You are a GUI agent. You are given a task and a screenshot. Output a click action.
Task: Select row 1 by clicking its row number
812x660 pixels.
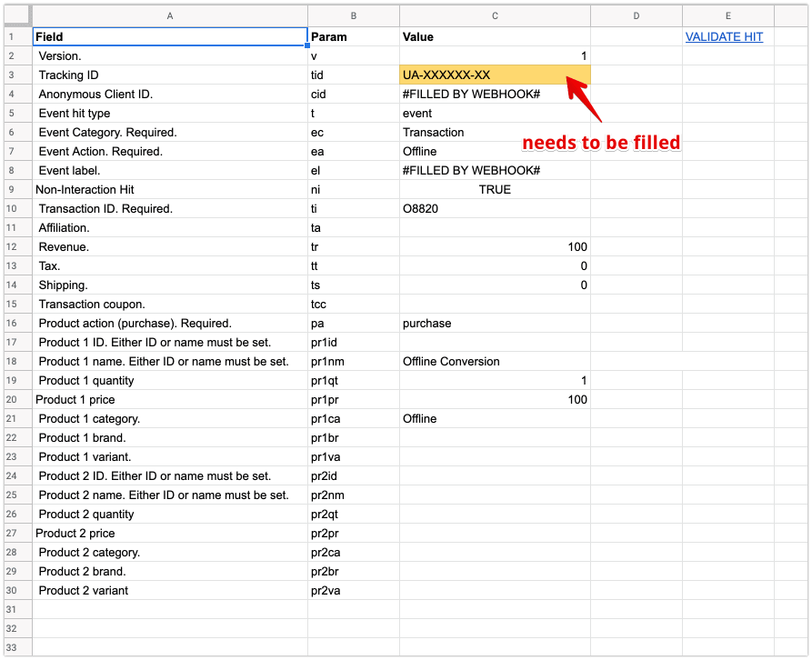[16, 36]
